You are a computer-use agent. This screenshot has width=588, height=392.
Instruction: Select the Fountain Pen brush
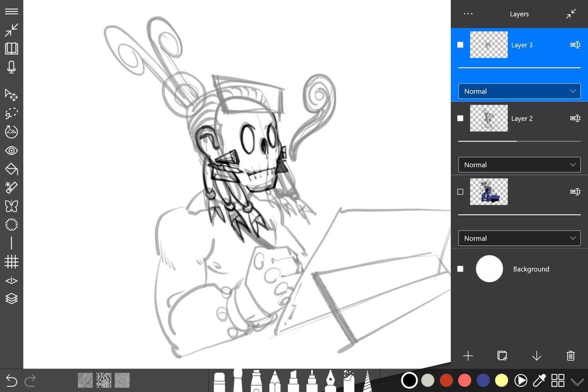[x=330, y=381]
